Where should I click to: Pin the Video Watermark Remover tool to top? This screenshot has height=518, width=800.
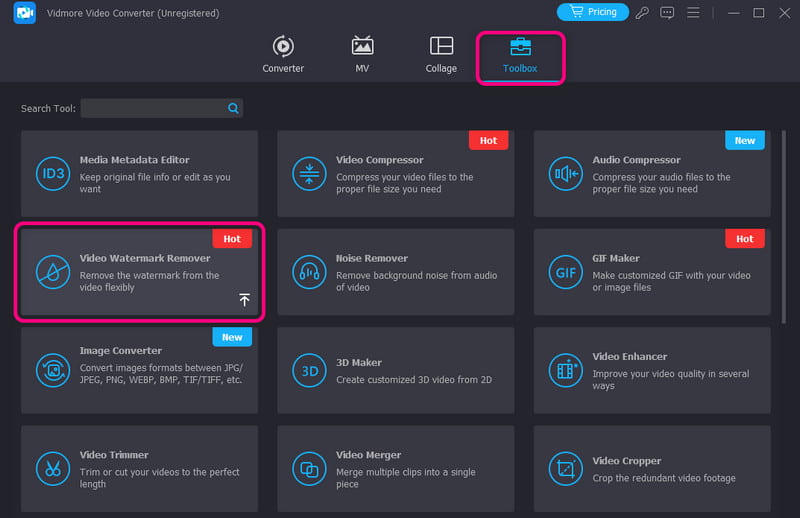tap(244, 300)
